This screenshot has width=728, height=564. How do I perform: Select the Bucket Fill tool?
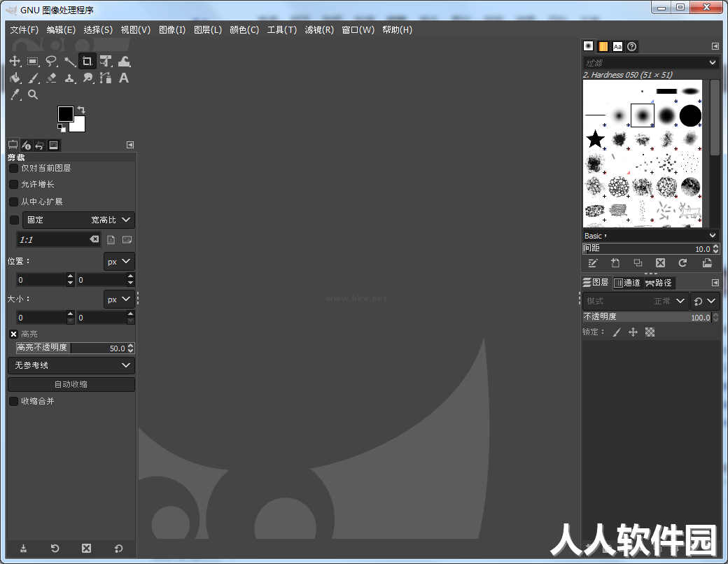pos(15,78)
